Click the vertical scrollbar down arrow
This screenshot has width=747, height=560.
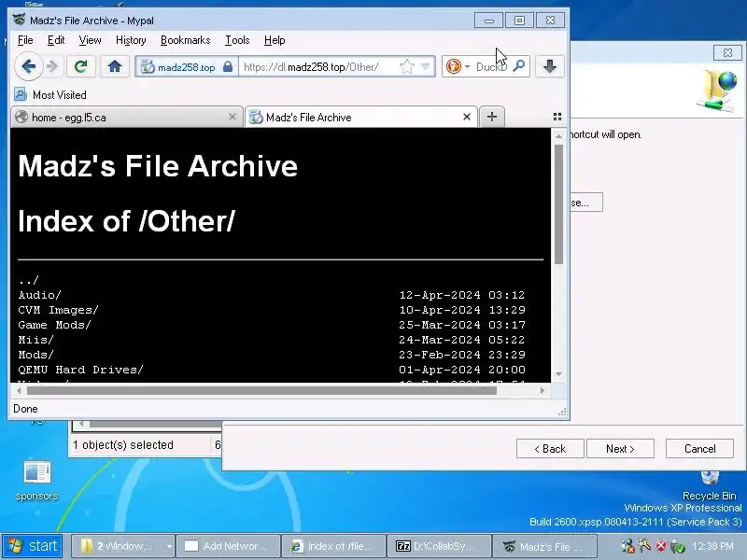(x=558, y=375)
